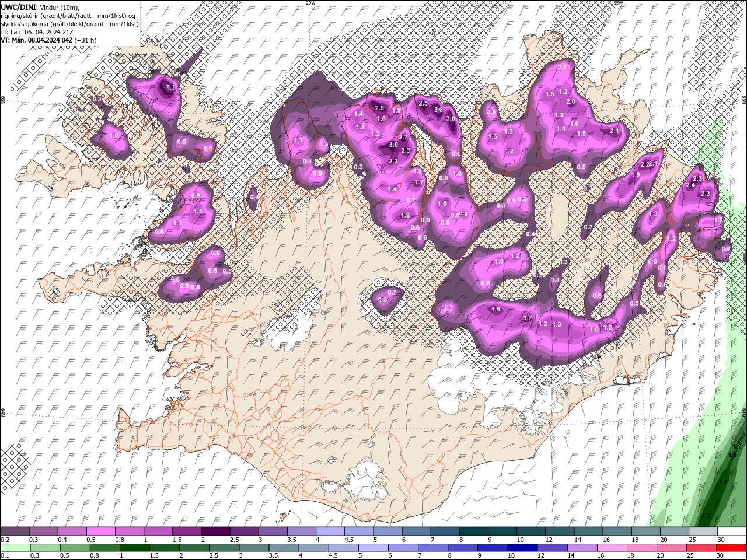Click the deep blue 10–12 lower legend swatch

[522, 548]
